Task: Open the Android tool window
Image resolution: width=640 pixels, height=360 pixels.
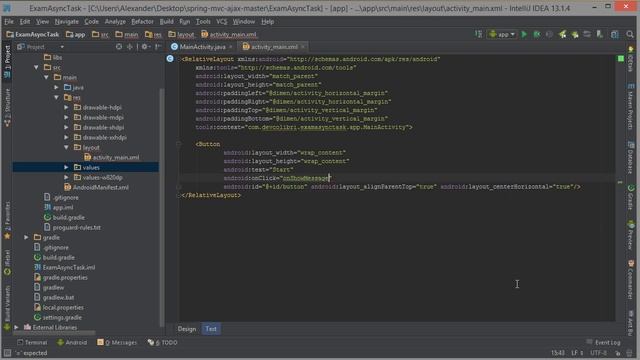Action: (x=72, y=342)
